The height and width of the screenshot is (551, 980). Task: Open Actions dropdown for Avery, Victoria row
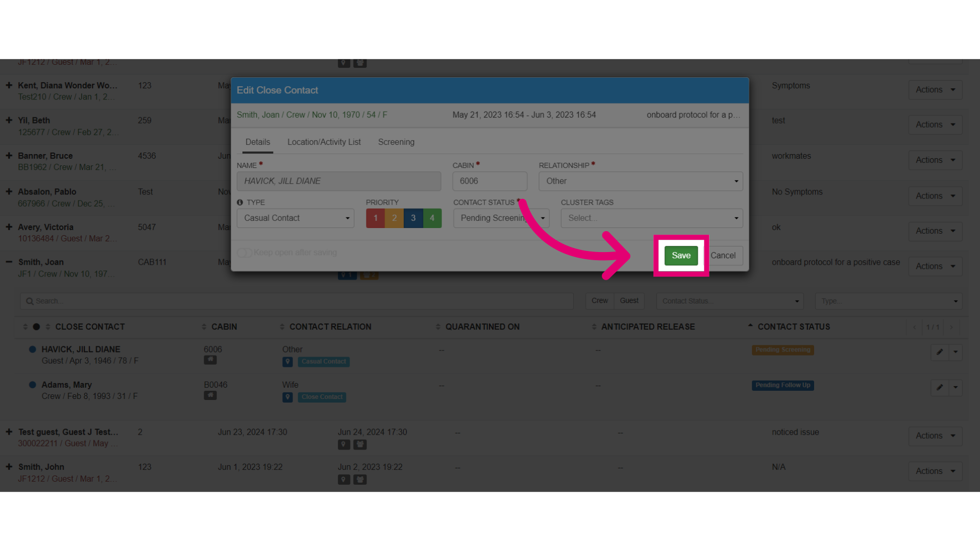tap(935, 231)
